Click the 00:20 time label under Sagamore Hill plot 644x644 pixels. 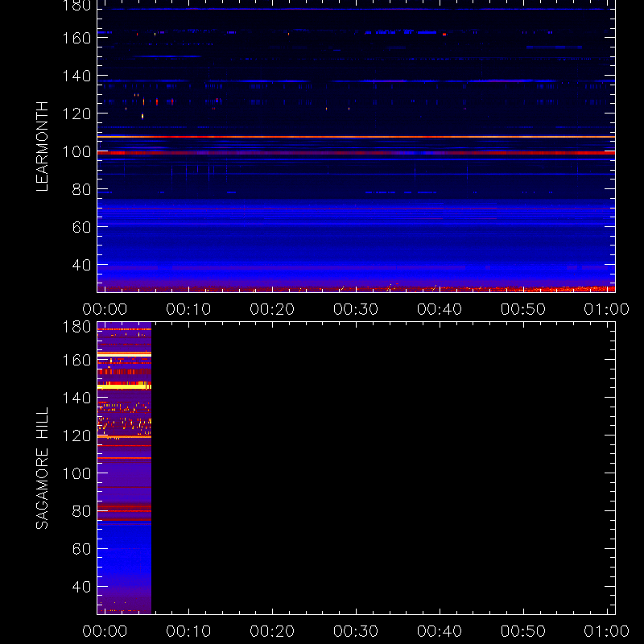tap(272, 631)
